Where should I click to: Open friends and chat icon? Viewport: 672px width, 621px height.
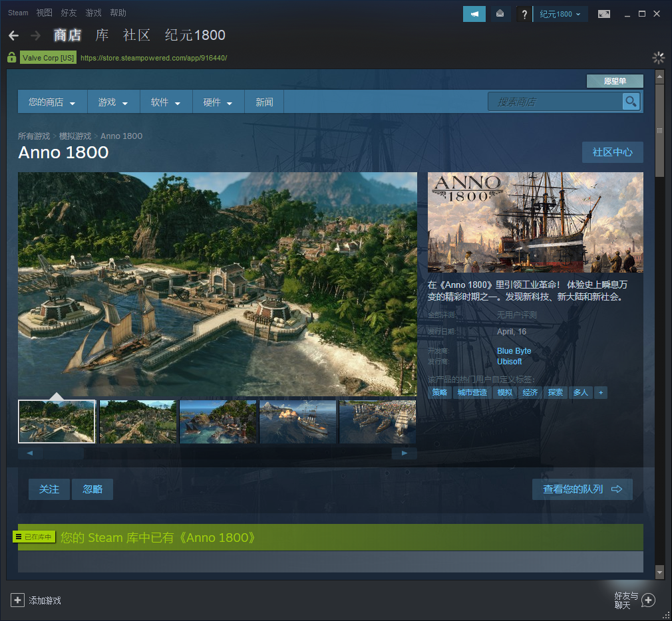click(647, 600)
